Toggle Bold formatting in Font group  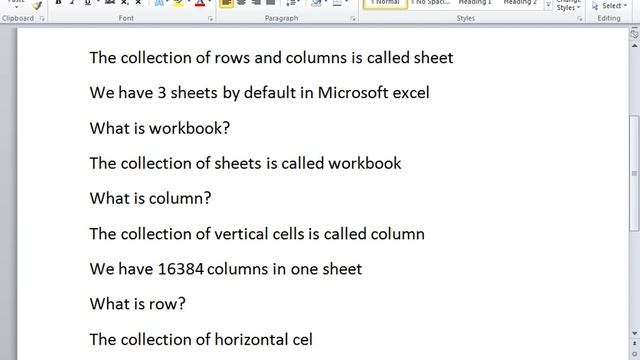(x=58, y=3)
